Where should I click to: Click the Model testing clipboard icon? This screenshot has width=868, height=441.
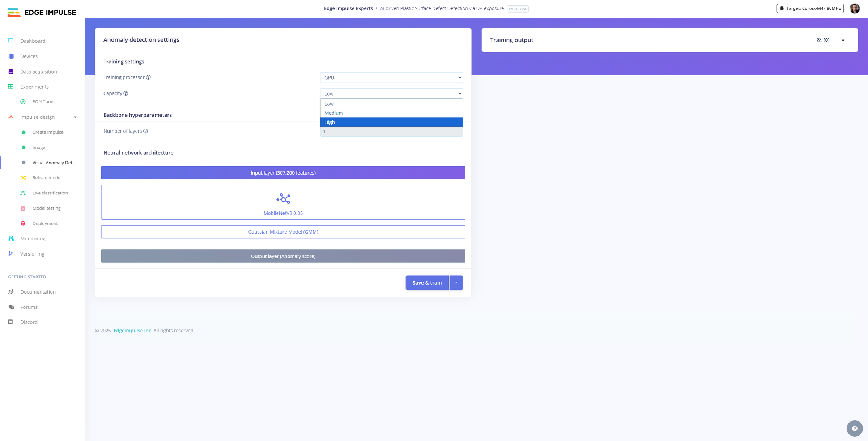tap(23, 208)
